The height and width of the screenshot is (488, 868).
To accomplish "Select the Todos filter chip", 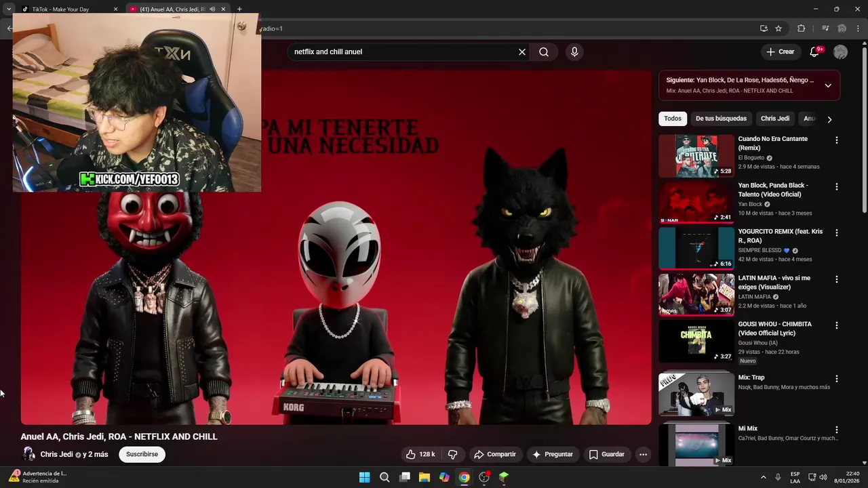I will point(673,119).
